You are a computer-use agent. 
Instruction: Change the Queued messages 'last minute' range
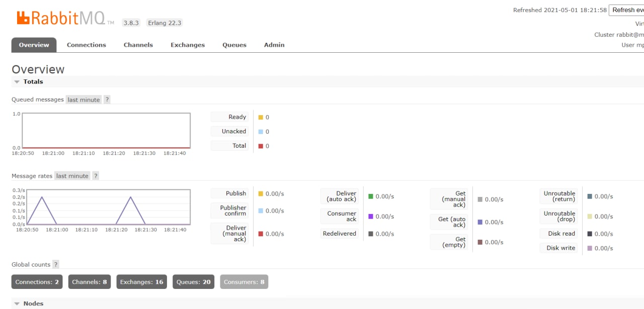tap(84, 99)
